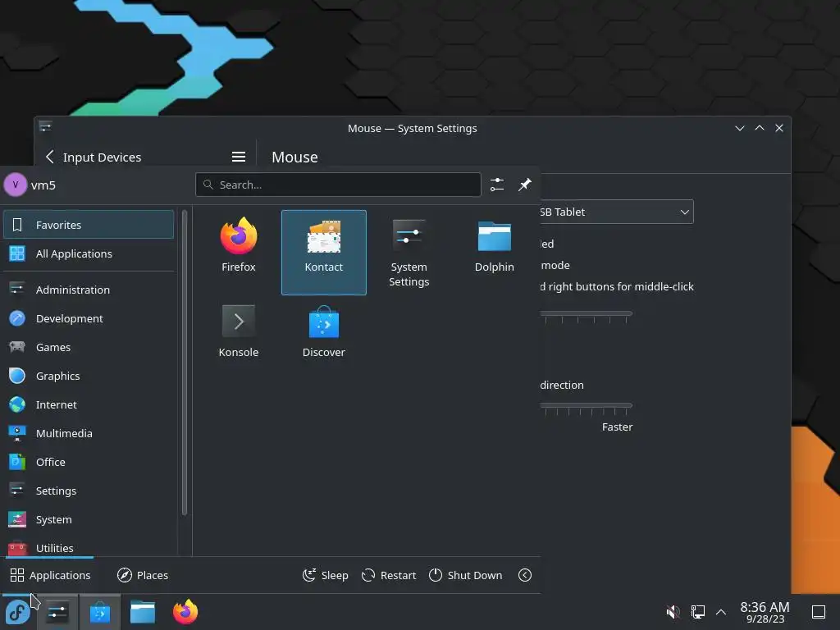Click the show desktop button

[x=819, y=612]
